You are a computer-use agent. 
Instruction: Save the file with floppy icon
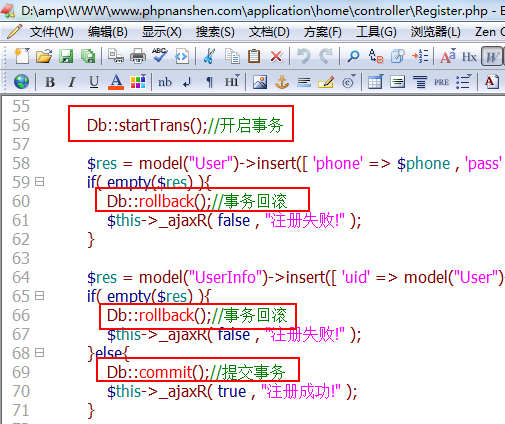point(66,56)
